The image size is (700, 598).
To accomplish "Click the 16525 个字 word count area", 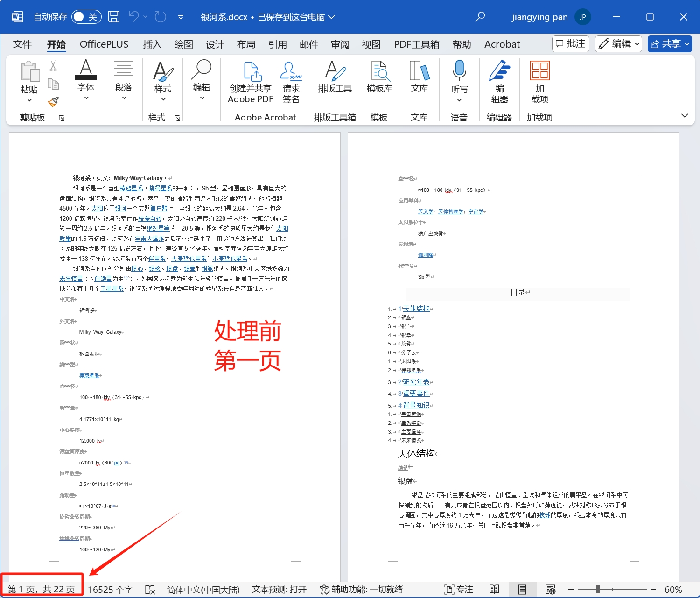I will point(110,589).
